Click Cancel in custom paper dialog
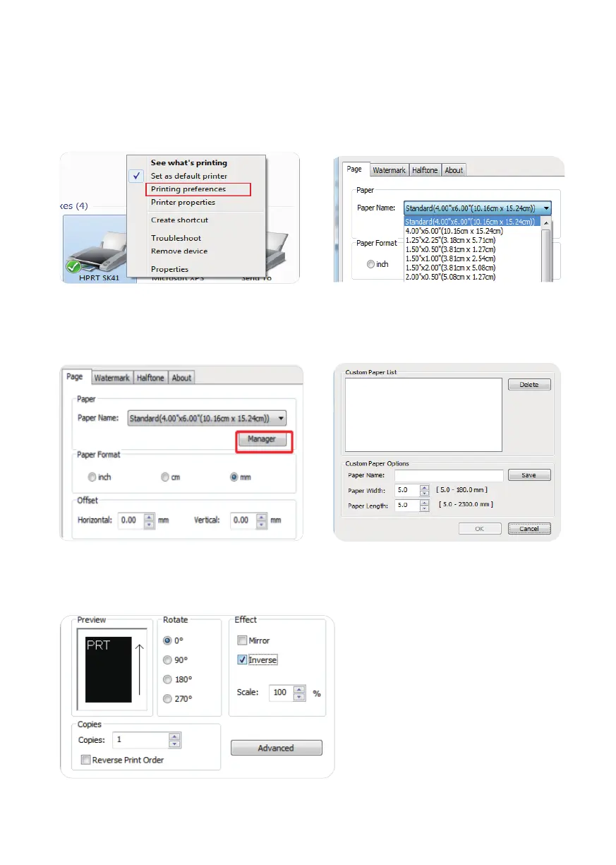616x865 pixels. 529,529
